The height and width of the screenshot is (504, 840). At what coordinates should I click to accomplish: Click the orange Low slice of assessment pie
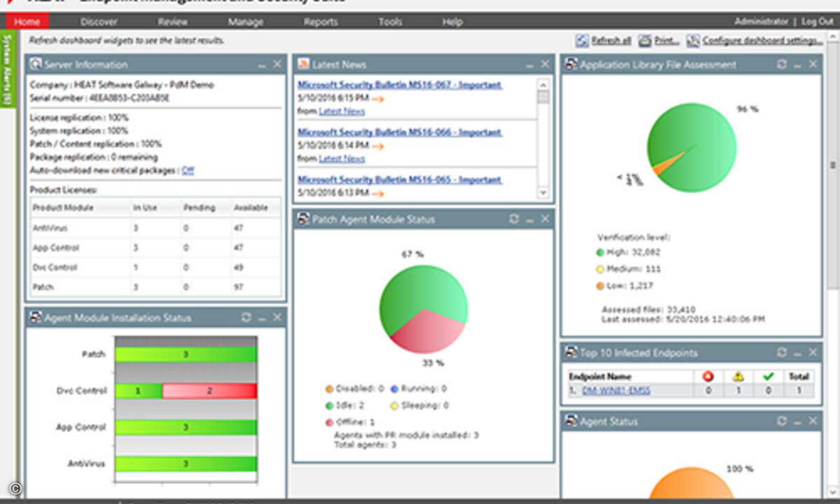(x=660, y=169)
